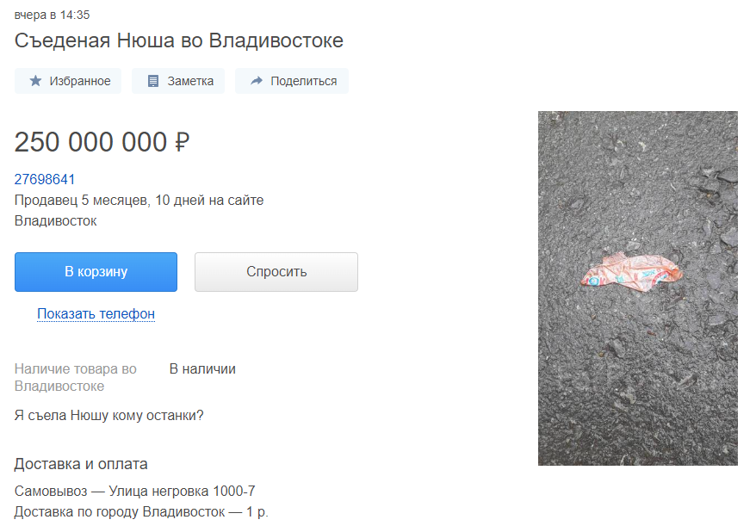Open the product photo on asphalt
Screen dimensions: 756x532
pyautogui.click(x=638, y=288)
